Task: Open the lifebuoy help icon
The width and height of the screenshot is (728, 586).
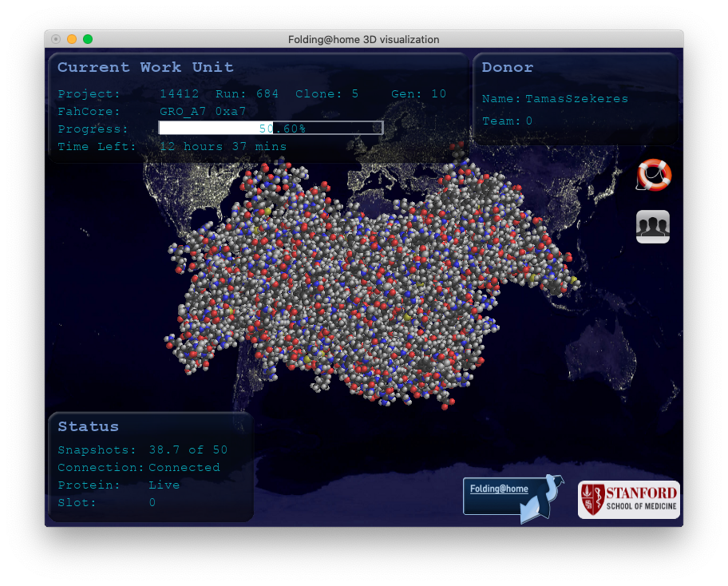Action: [654, 175]
